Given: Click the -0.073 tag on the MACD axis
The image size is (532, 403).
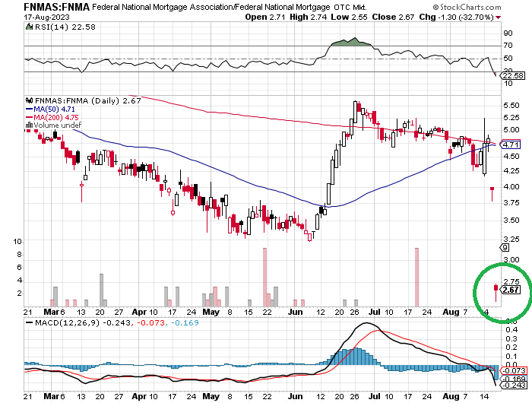Looking at the screenshot, I should (x=515, y=371).
